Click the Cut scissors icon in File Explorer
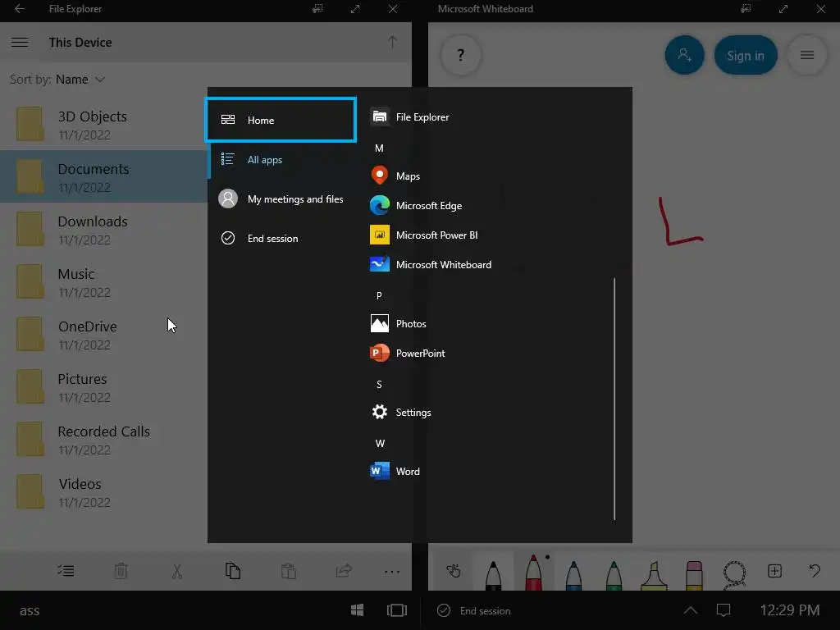 177,571
